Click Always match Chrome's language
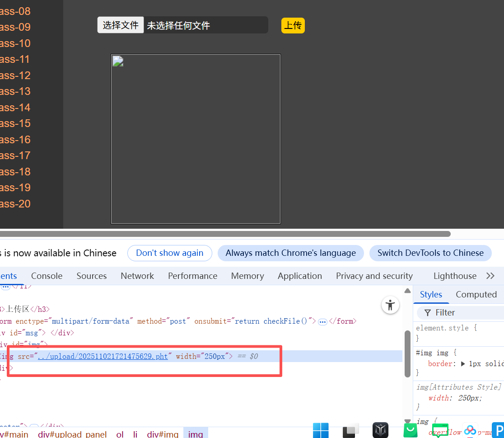 (x=290, y=253)
